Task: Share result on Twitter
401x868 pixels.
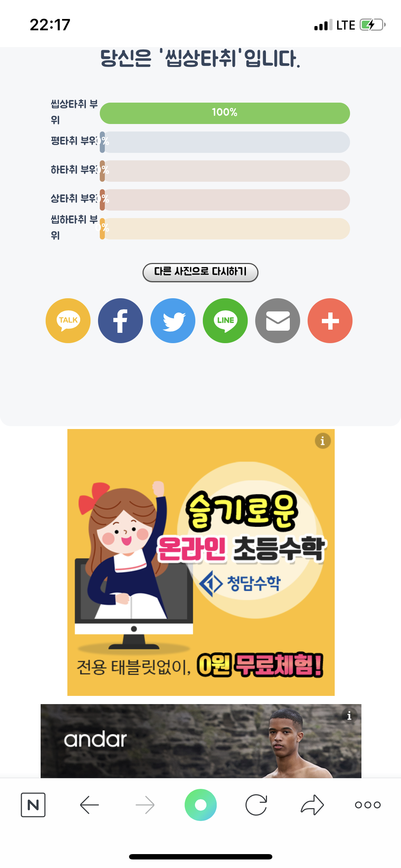Action: pos(173,321)
